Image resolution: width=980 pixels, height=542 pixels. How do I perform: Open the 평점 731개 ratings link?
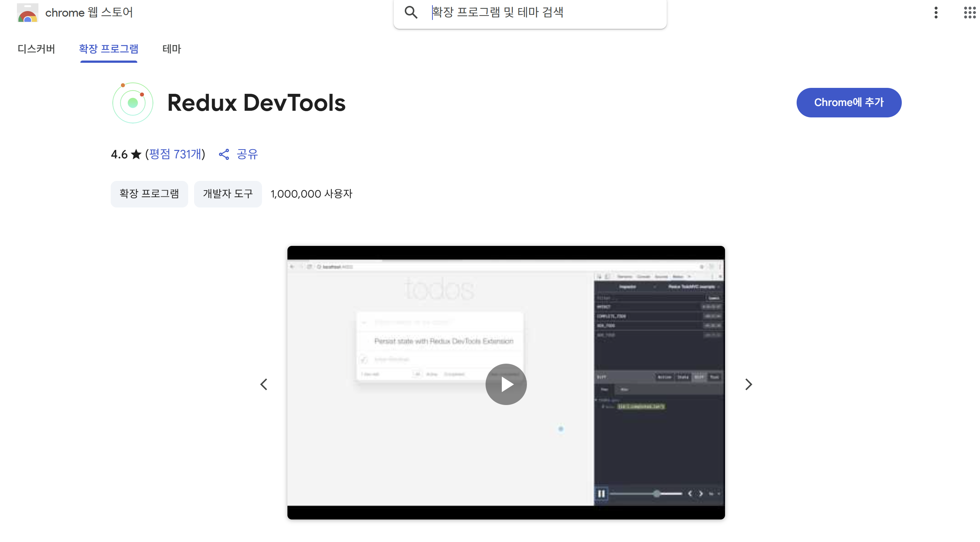pos(175,154)
